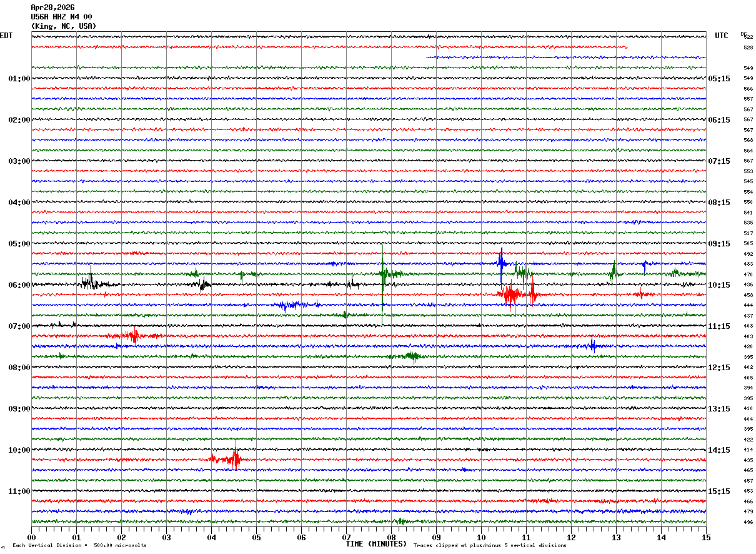
Task: Click the DC offset value 566
Action: coord(748,89)
